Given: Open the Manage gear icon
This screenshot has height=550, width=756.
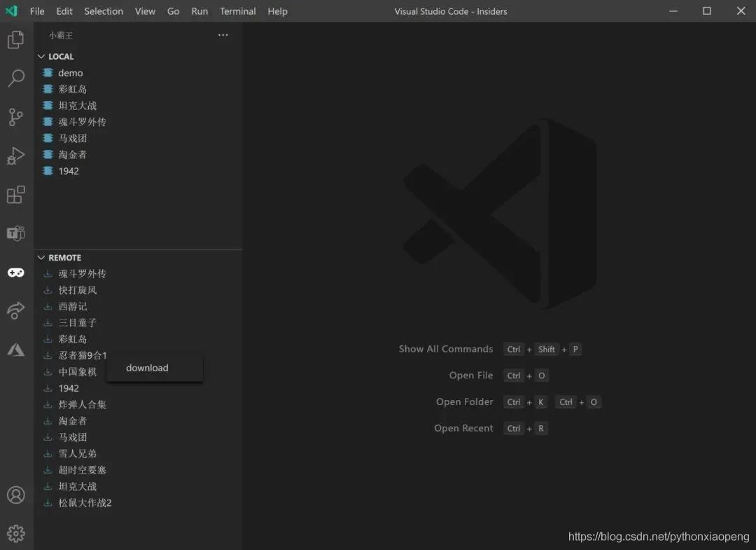Looking at the screenshot, I should tap(16, 534).
